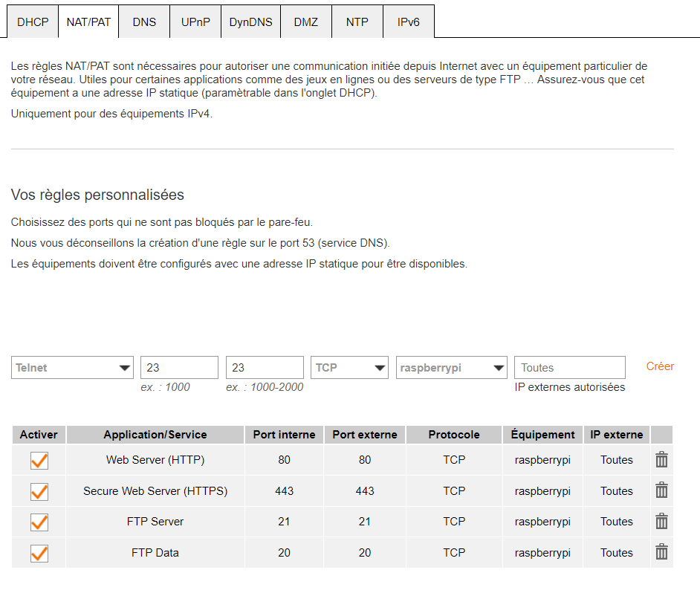Select the IPv6 tab
The width and height of the screenshot is (700, 593).
pos(408,22)
